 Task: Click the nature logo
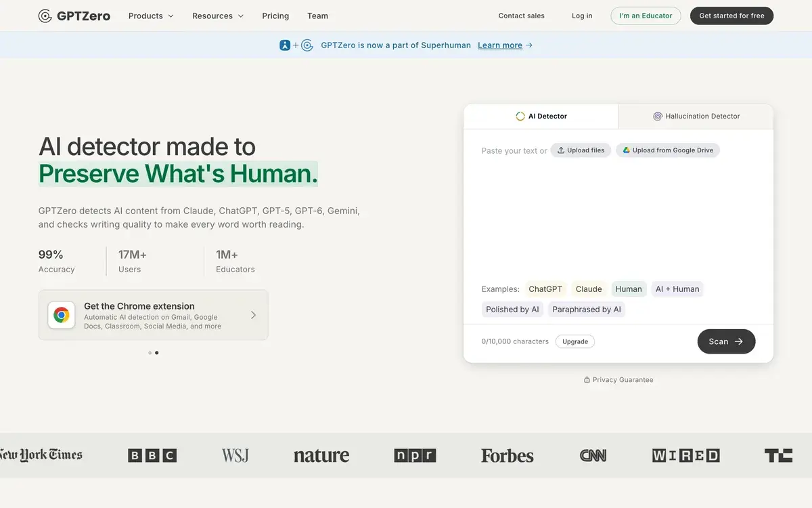coord(321,456)
